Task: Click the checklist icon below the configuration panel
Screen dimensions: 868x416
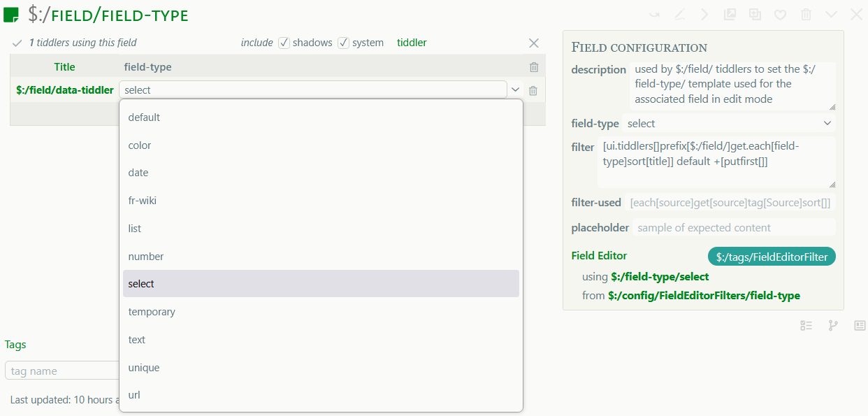Action: click(x=806, y=325)
